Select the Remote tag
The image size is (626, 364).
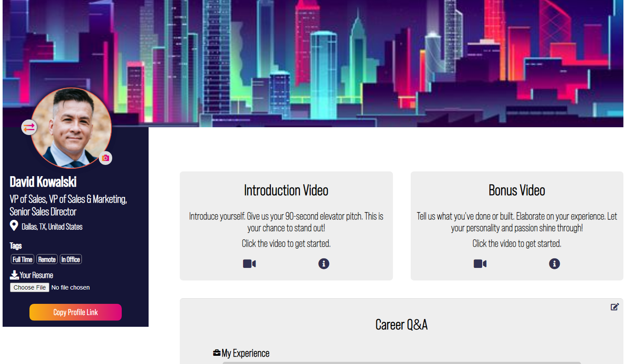[x=47, y=260]
